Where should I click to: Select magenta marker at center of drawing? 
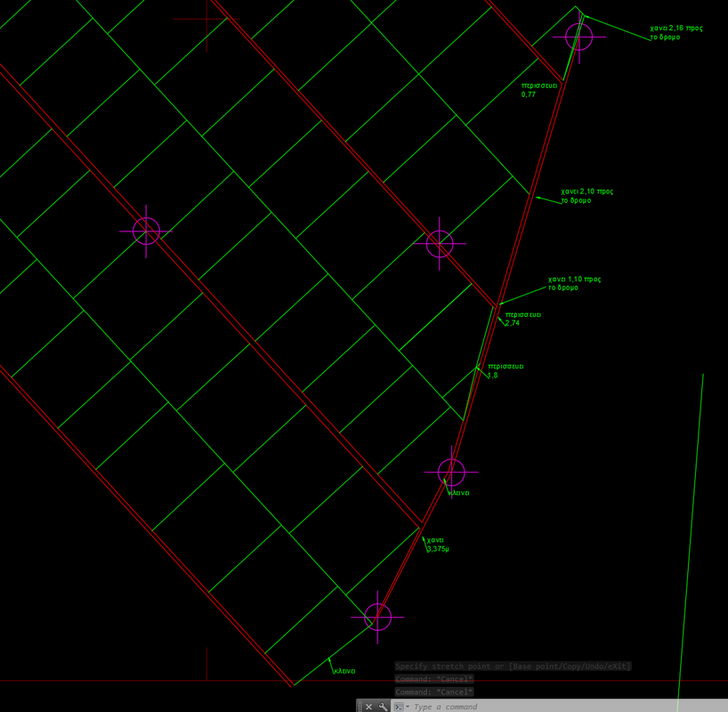440,243
